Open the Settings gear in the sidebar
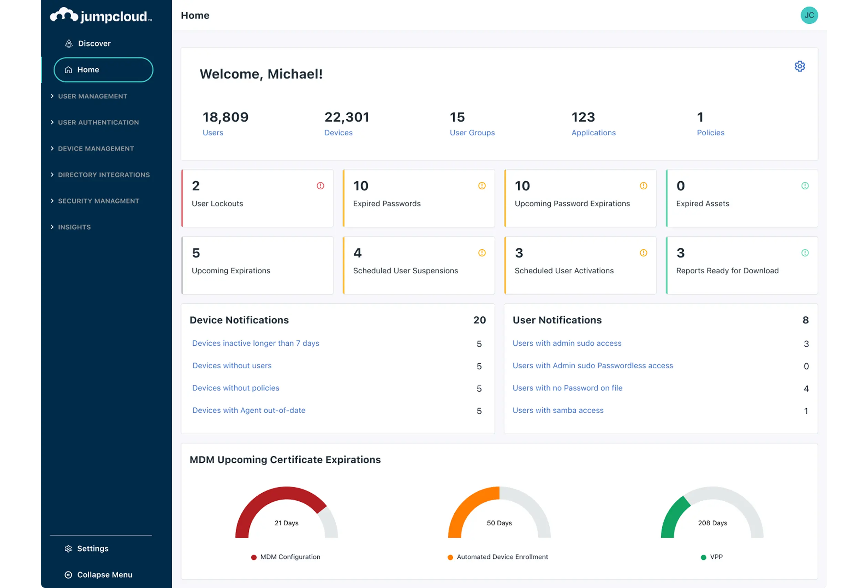Viewport: 868px width, 588px height. pyautogui.click(x=68, y=548)
